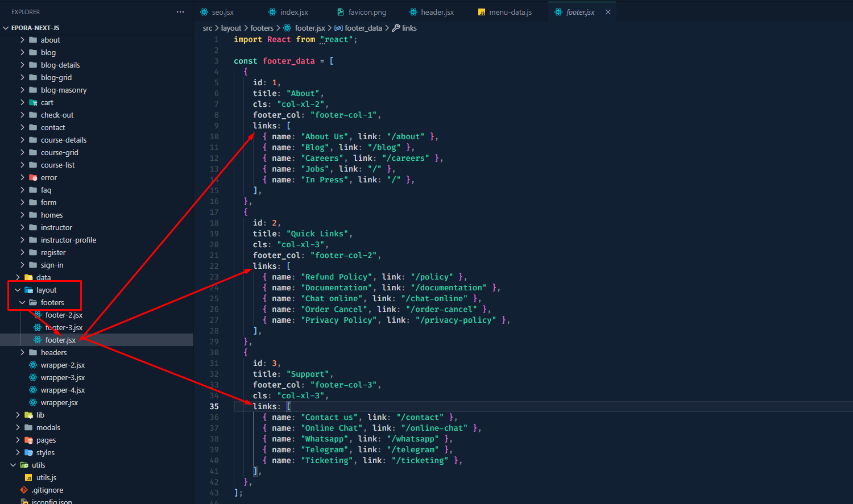853x504 pixels.
Task: Expand the blog-details folder
Action: pyautogui.click(x=22, y=65)
